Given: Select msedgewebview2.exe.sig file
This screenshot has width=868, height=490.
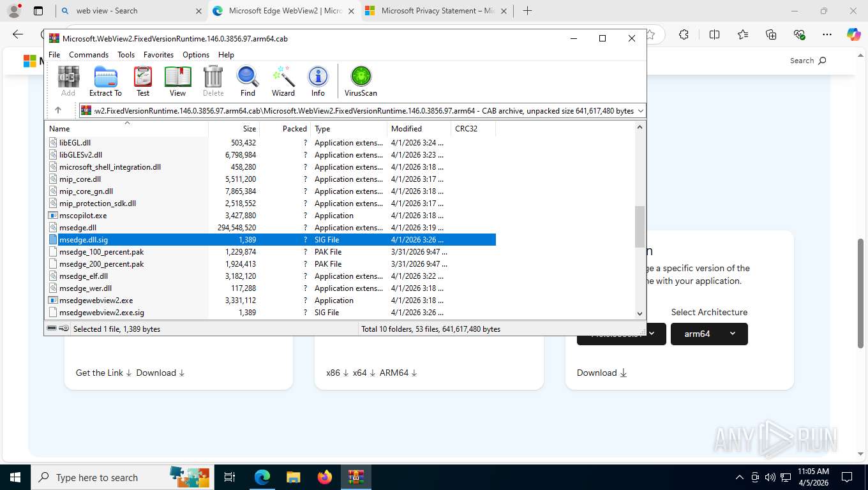Looking at the screenshot, I should (271, 313).
